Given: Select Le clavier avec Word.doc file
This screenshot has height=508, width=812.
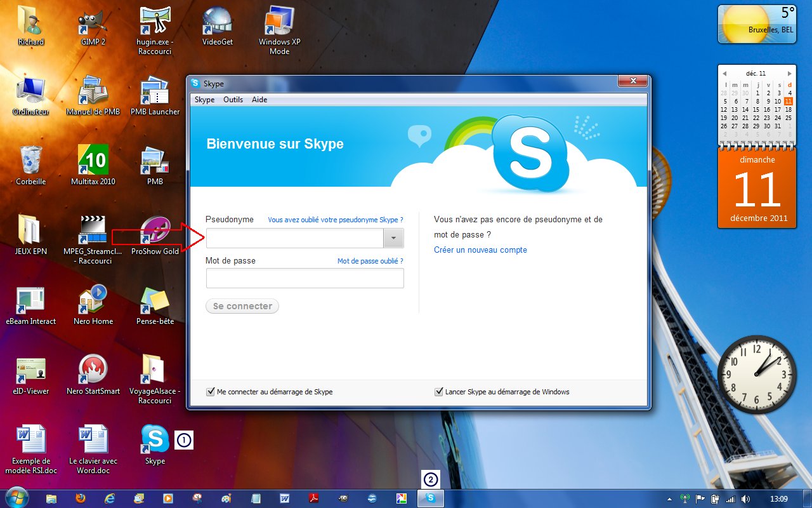Looking at the screenshot, I should point(93,450).
